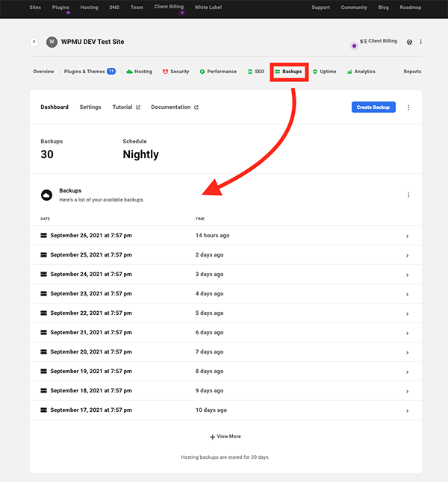Image resolution: width=448 pixels, height=482 pixels.
Task: Expand the September 20, 2021 backup chevron
Action: click(407, 352)
